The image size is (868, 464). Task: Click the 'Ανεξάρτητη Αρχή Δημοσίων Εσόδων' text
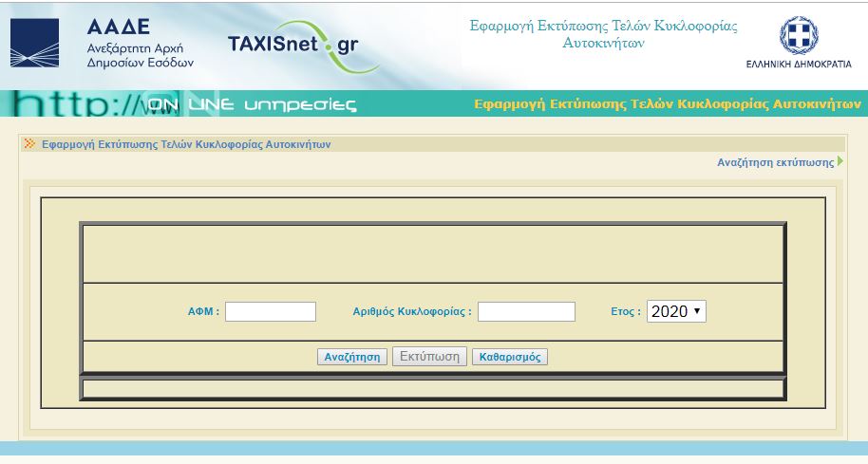coord(140,55)
